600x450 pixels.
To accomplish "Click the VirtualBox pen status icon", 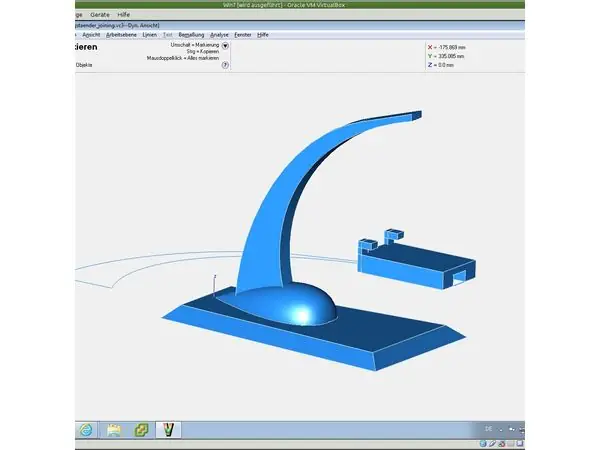I will (x=492, y=444).
